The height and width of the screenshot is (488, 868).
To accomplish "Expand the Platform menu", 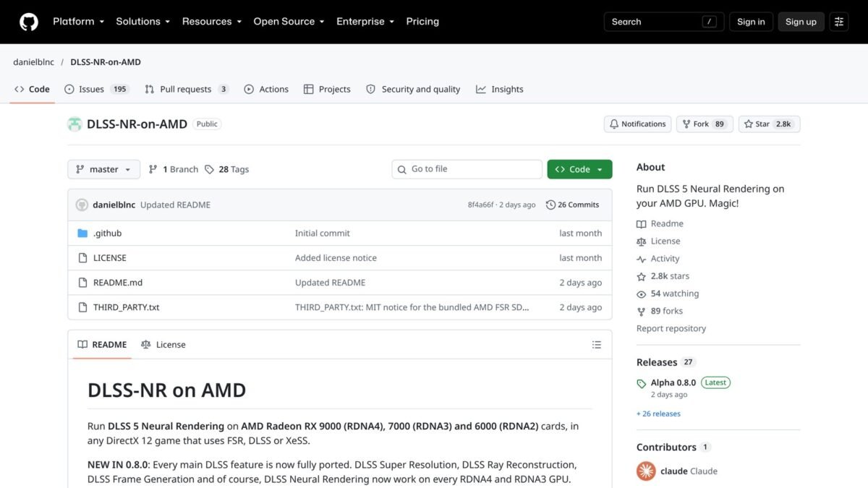I will 79,22.
